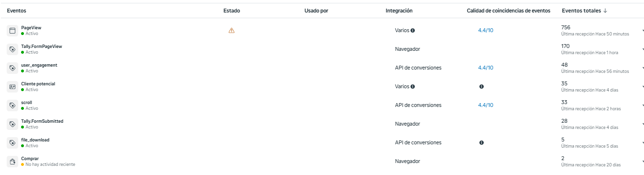
Task: Click Última recepción Hace 5 días
Action: tap(589, 146)
